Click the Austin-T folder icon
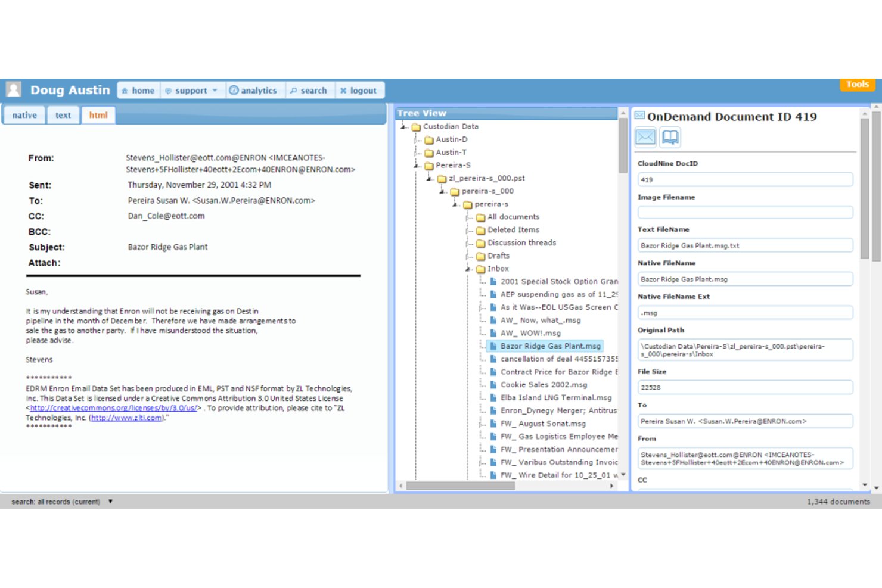The image size is (882, 588). [x=429, y=153]
